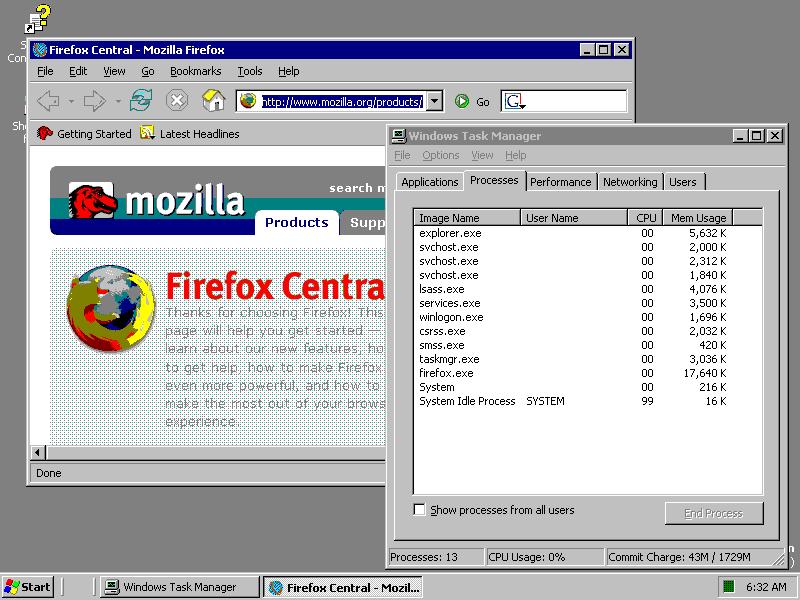Open Task Manager Help menu

click(516, 155)
